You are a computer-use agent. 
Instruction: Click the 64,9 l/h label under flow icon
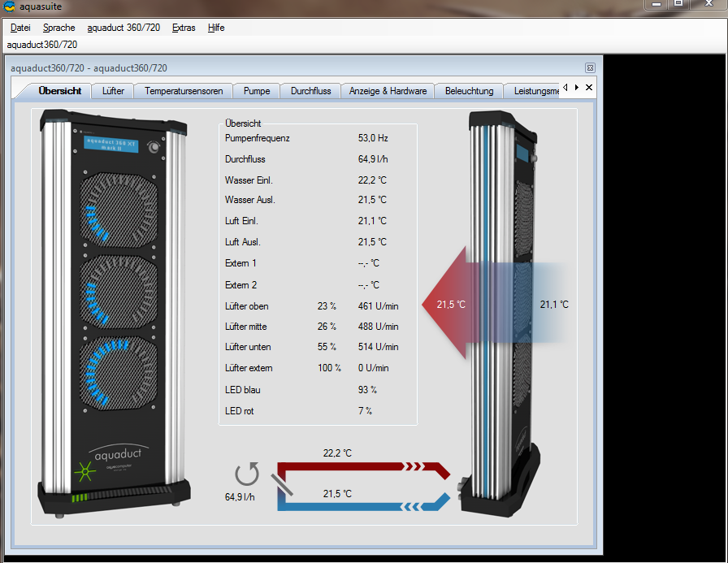tap(240, 497)
